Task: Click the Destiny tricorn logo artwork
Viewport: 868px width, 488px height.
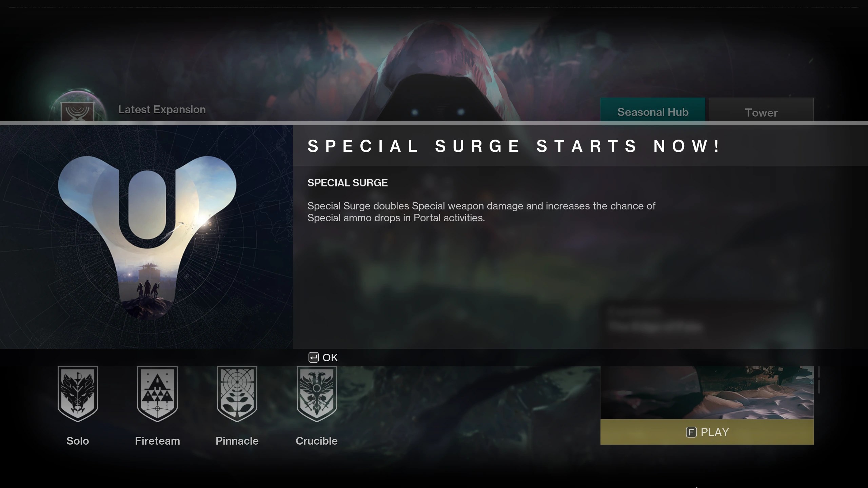Action: click(147, 237)
